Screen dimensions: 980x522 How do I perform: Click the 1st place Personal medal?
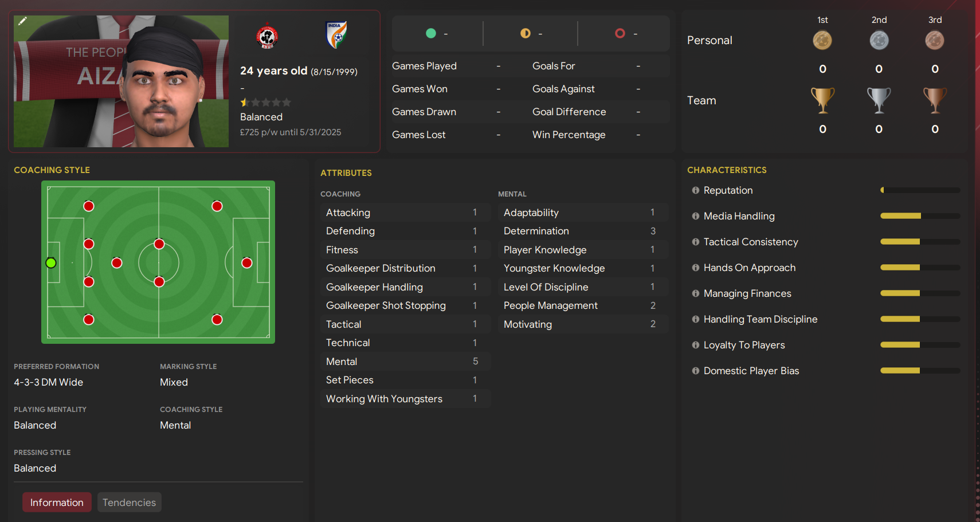822,40
